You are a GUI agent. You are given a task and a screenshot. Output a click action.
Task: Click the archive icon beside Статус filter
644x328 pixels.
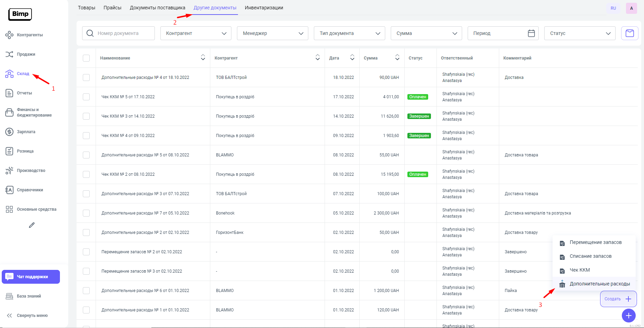coord(629,33)
